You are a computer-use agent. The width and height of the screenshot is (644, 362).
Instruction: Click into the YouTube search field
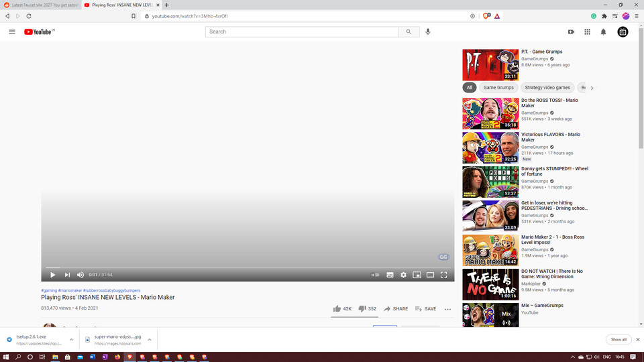[301, 32]
